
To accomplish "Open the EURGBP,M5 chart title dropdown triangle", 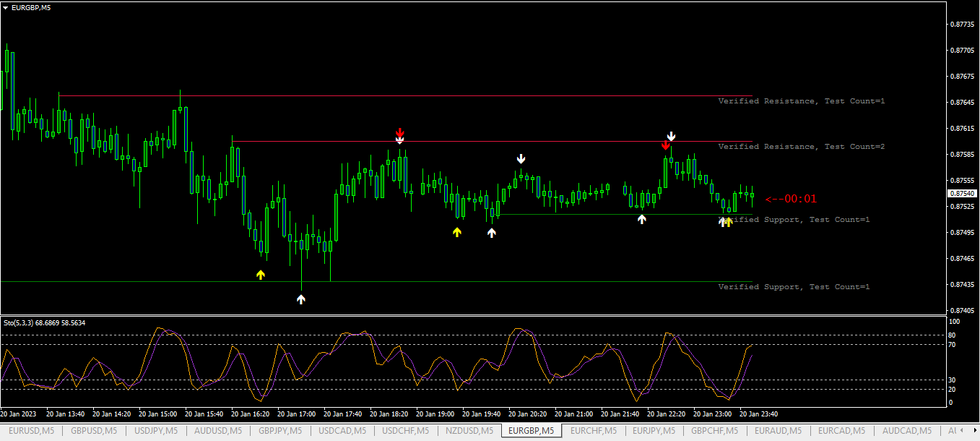I will tap(6, 7).
